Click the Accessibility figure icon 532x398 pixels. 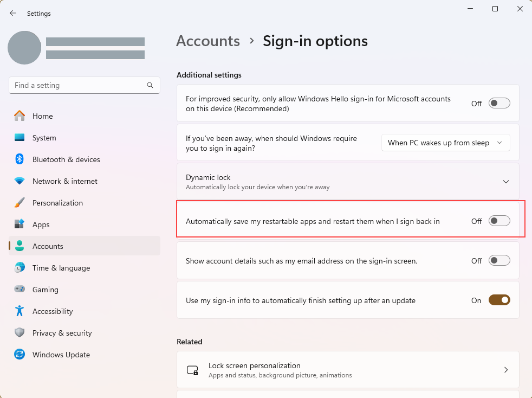coord(20,311)
